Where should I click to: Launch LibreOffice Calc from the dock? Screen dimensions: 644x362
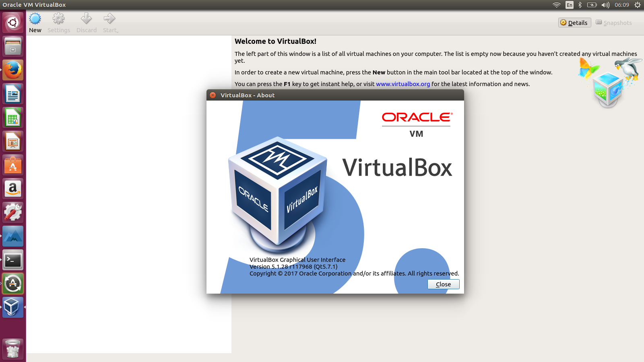click(13, 117)
